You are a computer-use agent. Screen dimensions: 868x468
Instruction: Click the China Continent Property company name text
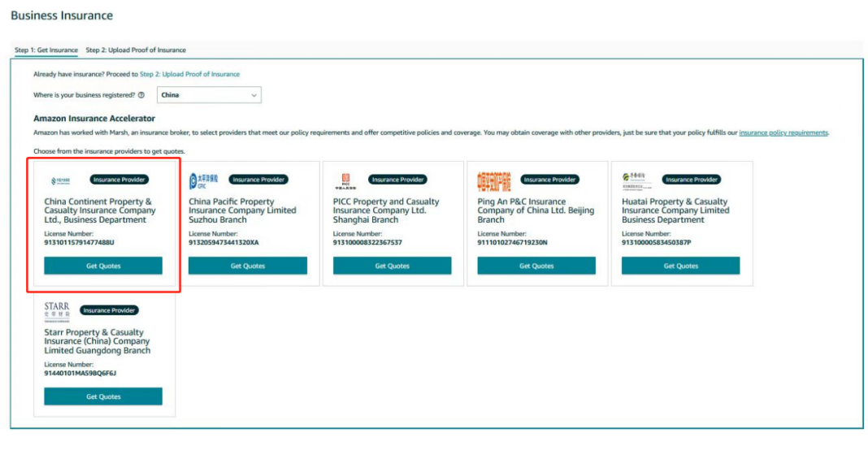pos(100,210)
